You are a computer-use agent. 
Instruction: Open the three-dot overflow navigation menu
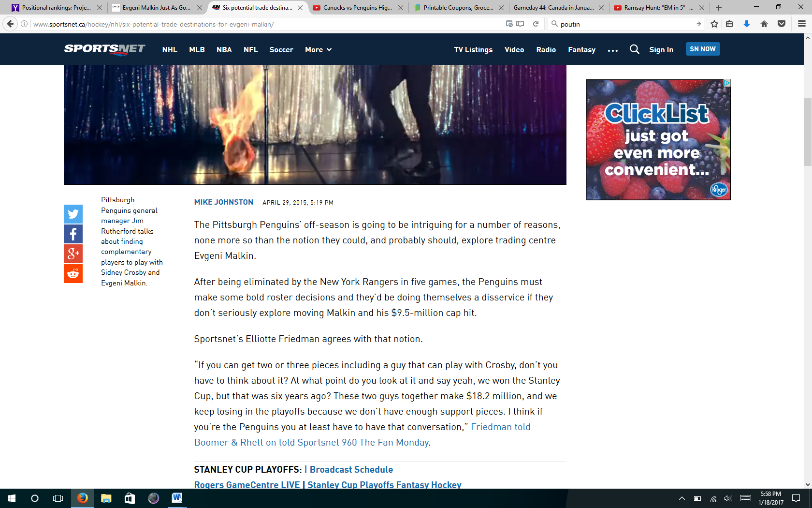[612, 50]
